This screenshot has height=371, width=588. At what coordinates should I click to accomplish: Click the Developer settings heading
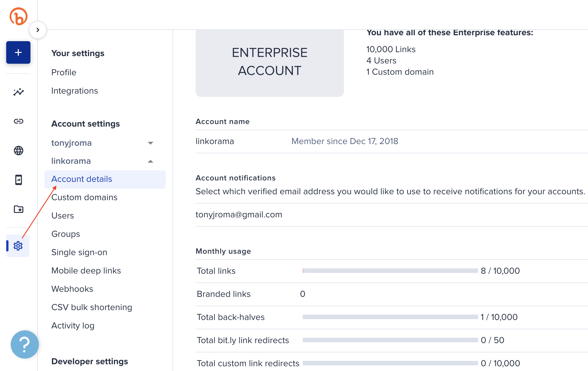click(90, 361)
